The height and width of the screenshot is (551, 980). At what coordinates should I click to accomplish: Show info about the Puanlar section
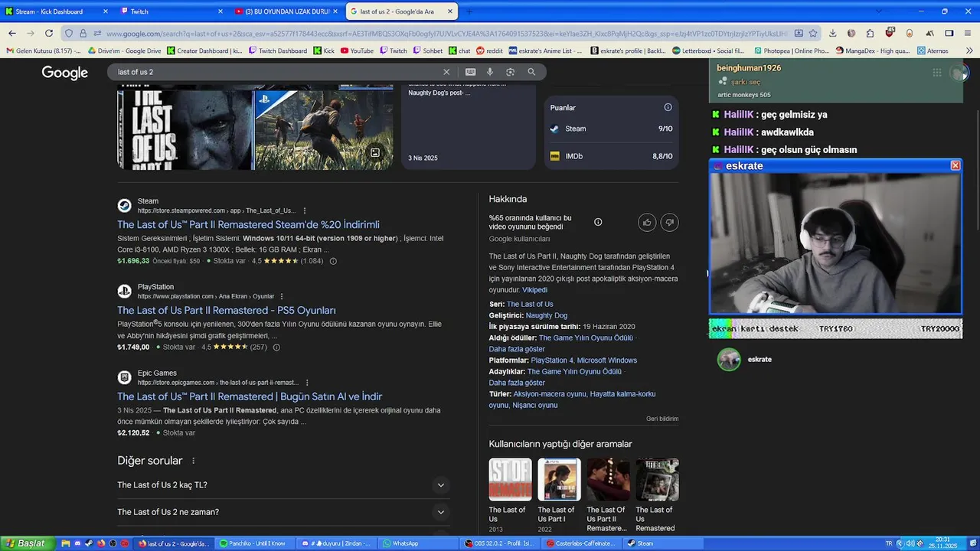pos(668,107)
